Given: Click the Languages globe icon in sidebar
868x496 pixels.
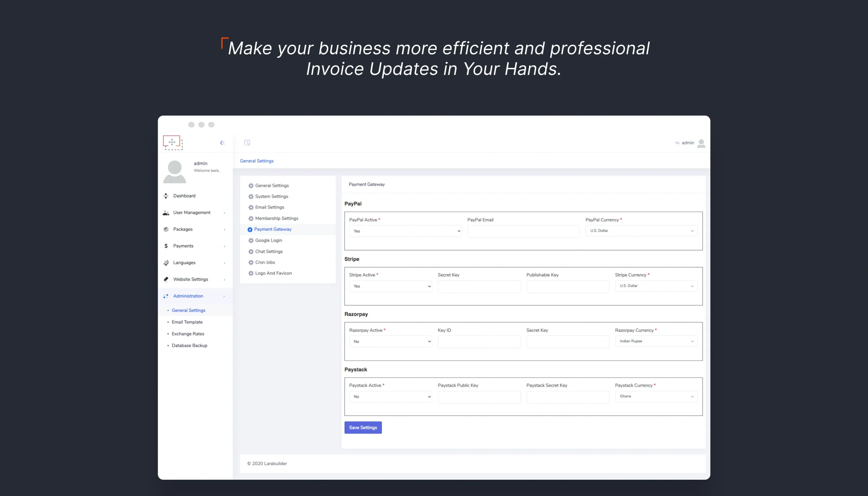Looking at the screenshot, I should click(166, 263).
